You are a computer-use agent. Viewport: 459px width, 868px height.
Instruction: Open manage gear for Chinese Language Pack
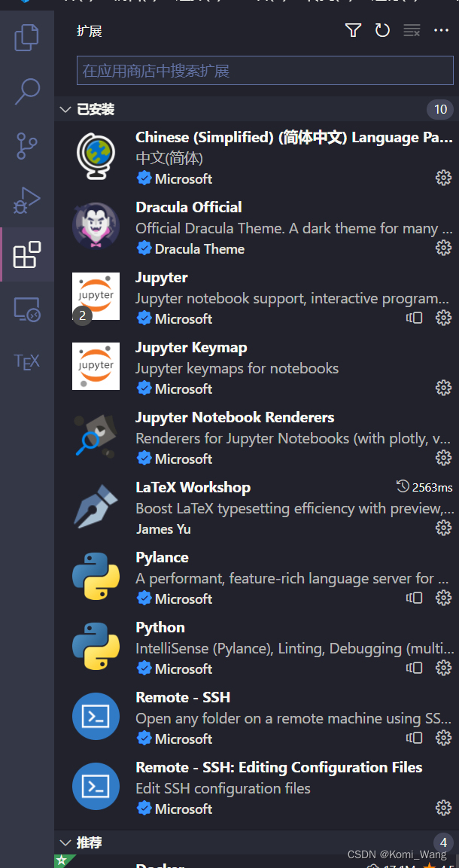tap(443, 178)
